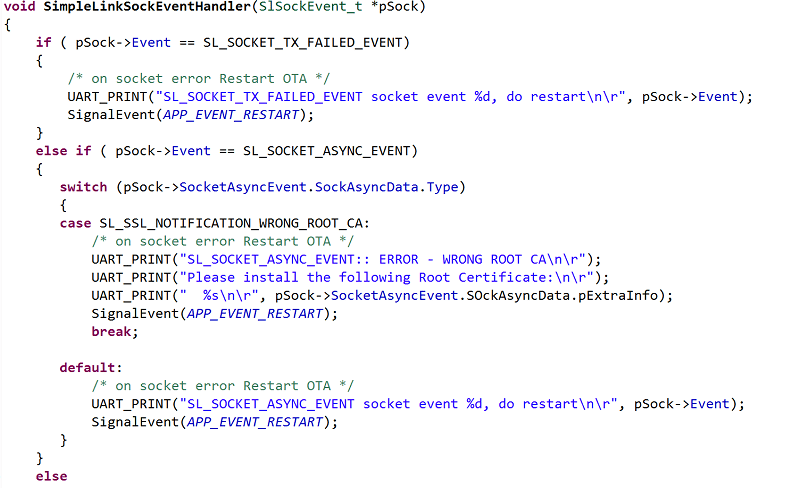Click the case keyword
800x488 pixels.
click(75, 223)
